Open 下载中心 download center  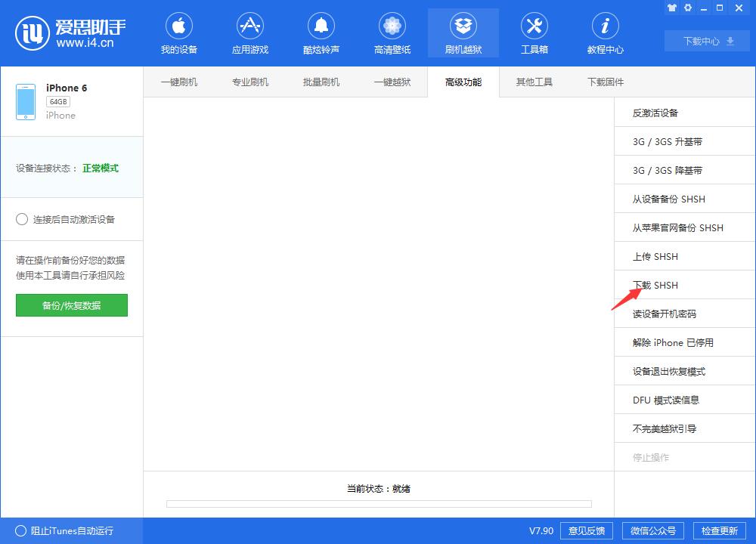pos(708,42)
